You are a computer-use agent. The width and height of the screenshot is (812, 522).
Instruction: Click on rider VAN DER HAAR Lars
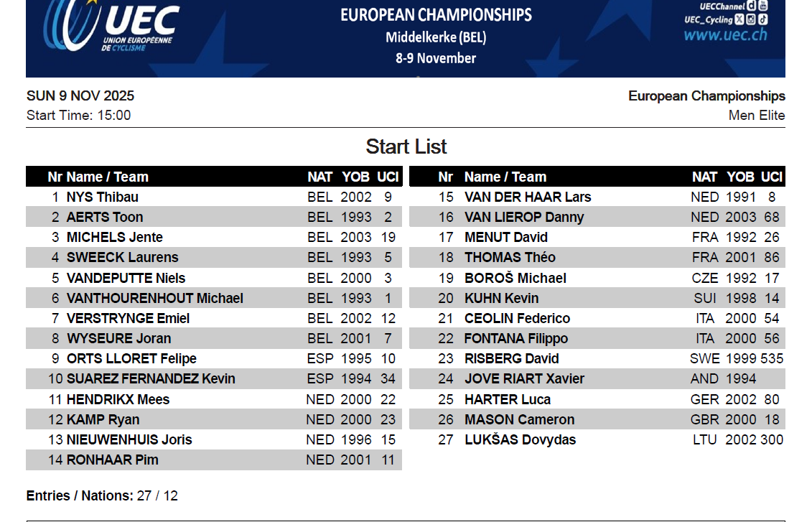point(517,197)
